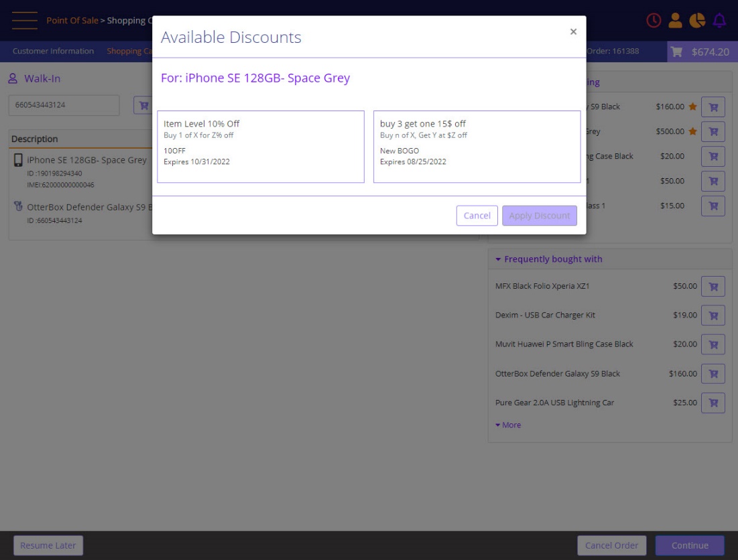The width and height of the screenshot is (738, 560).
Task: Click the Continue button
Action: point(690,545)
